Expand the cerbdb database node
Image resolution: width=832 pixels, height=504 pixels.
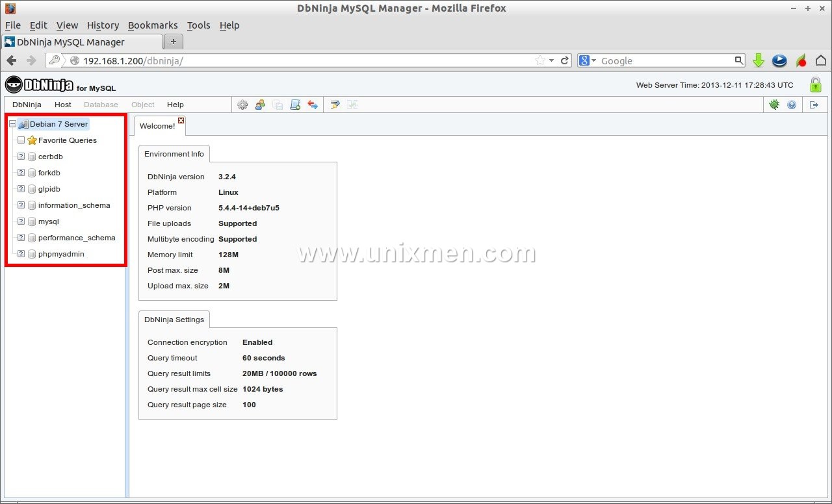click(21, 157)
